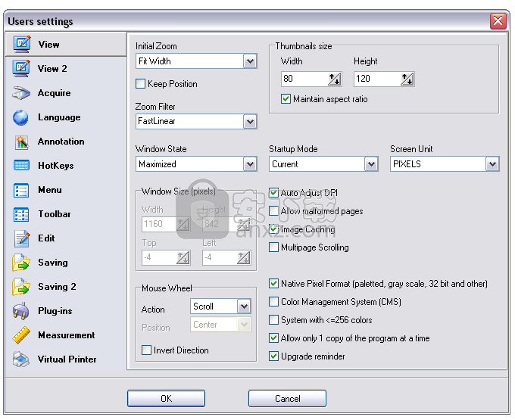The image size is (515, 420).
Task: Open the Saving 2 folder icon
Action: click(x=21, y=287)
